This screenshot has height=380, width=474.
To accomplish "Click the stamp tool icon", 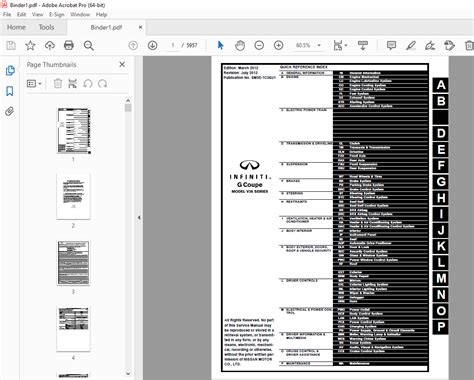I will pos(449,45).
